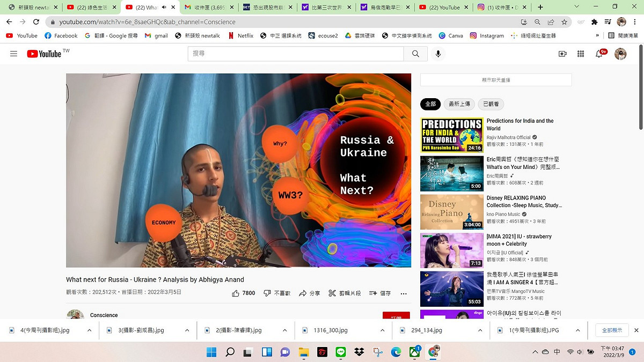Open the clip 剪輯片段 scissors button
644x362 pixels.
(345, 293)
